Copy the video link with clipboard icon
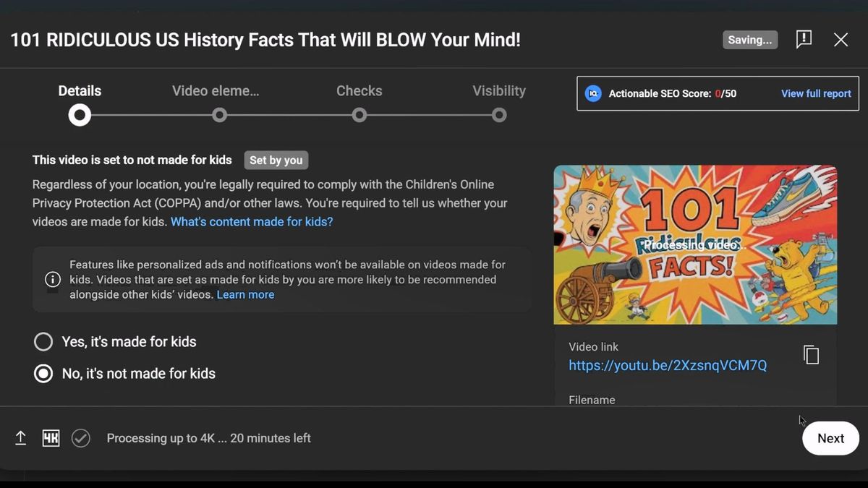The height and width of the screenshot is (488, 868). pos(811,354)
